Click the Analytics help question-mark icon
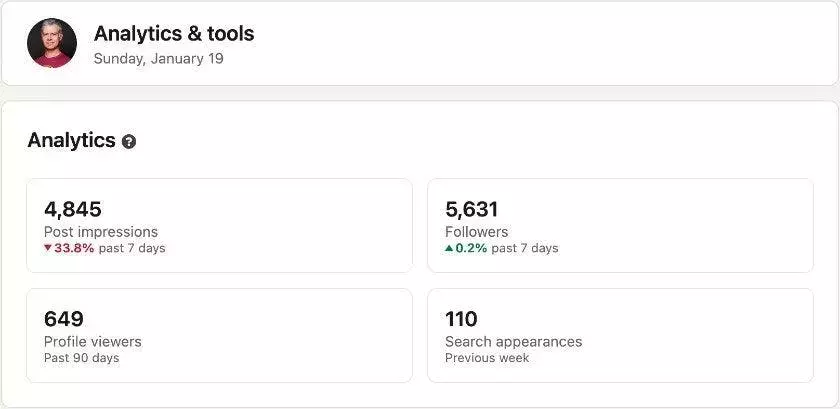The image size is (840, 409). click(x=129, y=142)
